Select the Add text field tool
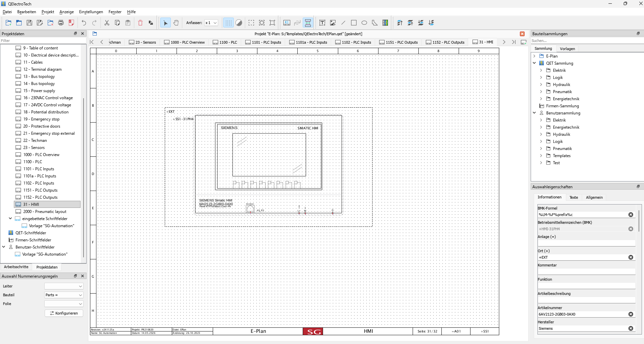This screenshot has height=344, width=644. pos(322,23)
